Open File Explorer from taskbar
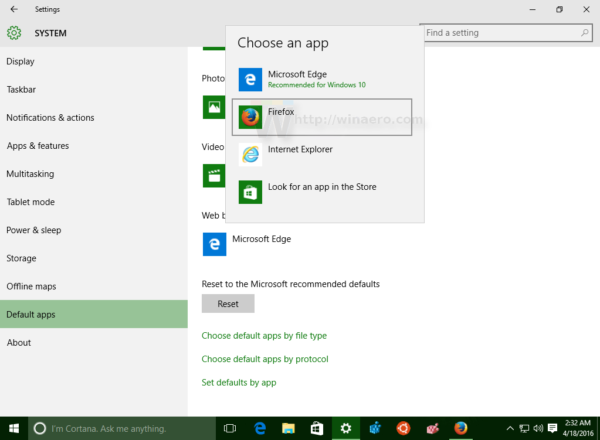 click(288, 429)
